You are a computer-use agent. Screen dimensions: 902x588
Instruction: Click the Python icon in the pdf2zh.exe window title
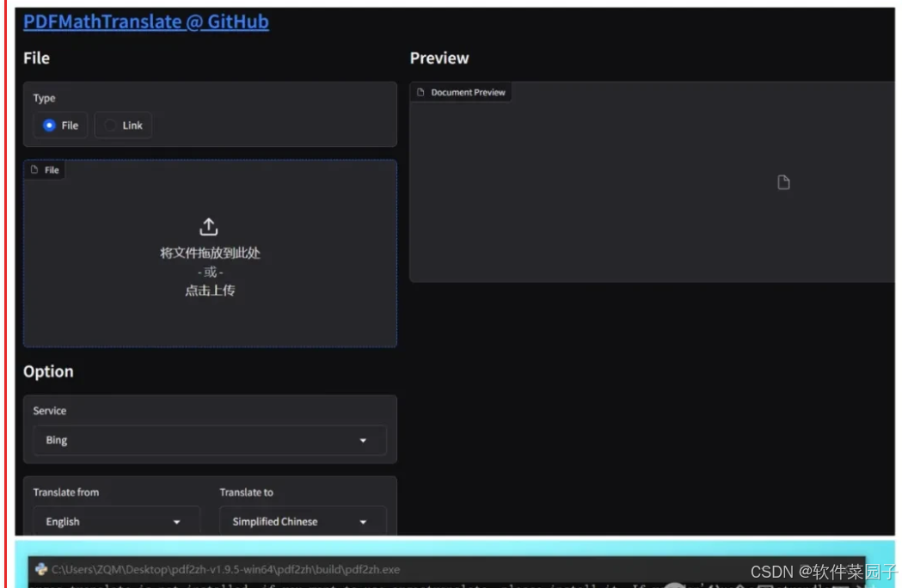pyautogui.click(x=40, y=569)
